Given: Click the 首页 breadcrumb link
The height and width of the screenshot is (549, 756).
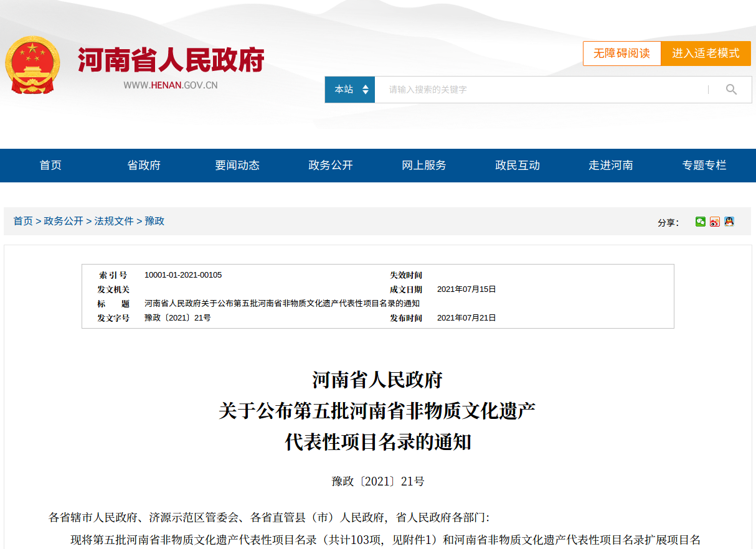Looking at the screenshot, I should (23, 221).
